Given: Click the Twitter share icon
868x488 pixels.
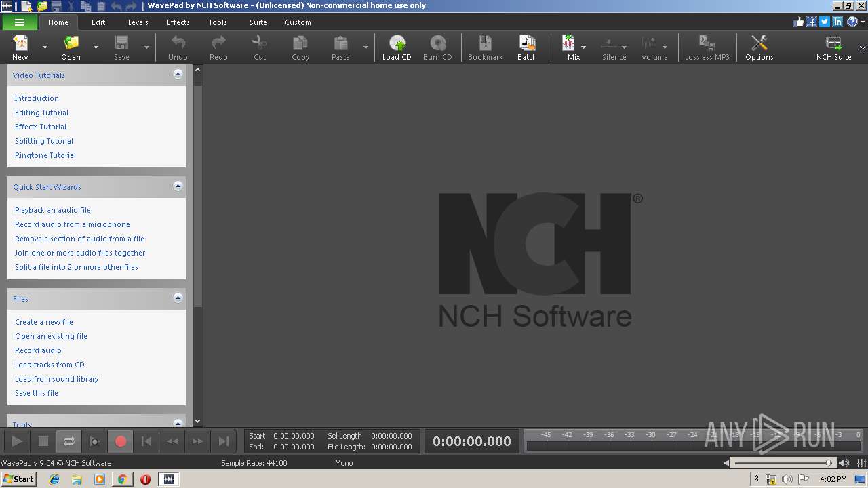Looking at the screenshot, I should coord(825,22).
